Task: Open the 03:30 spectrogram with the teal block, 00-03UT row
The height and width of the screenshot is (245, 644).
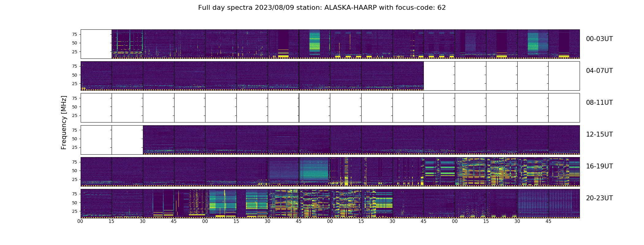Action: pos(533,44)
